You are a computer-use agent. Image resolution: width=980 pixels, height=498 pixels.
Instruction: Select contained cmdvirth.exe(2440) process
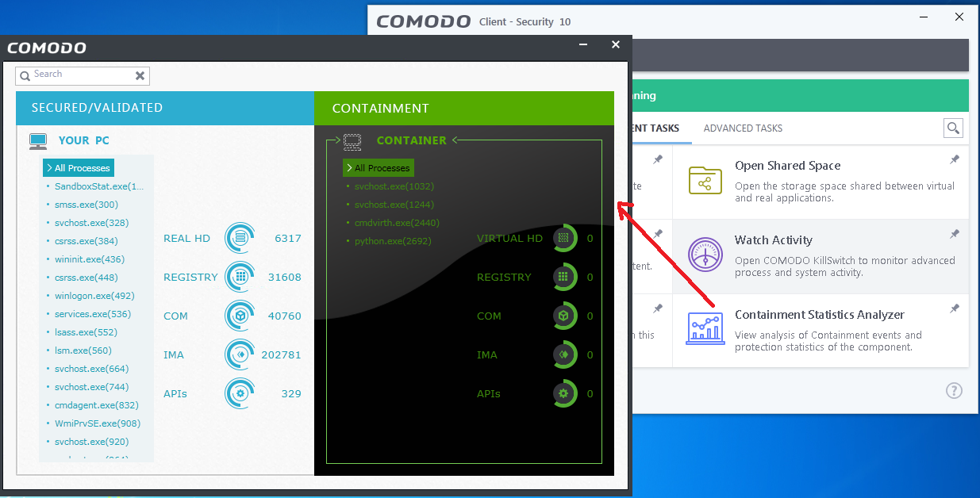pos(397,223)
